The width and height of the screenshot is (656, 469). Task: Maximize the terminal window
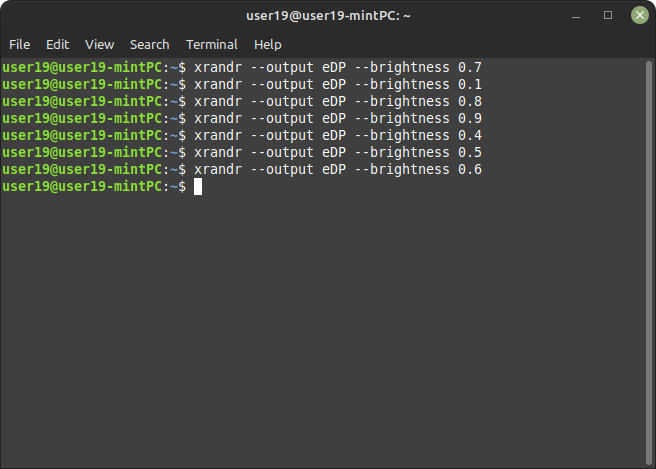(608, 15)
